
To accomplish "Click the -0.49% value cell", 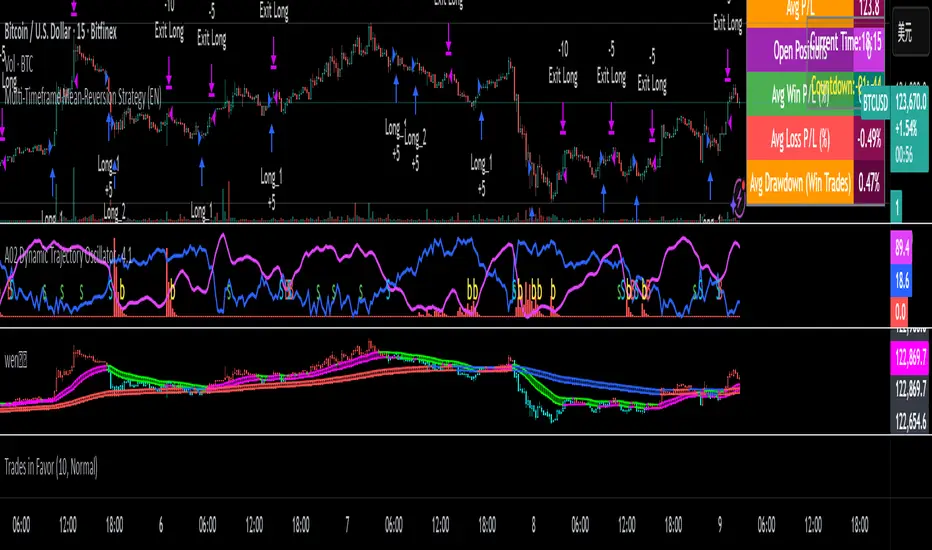I will coord(869,139).
